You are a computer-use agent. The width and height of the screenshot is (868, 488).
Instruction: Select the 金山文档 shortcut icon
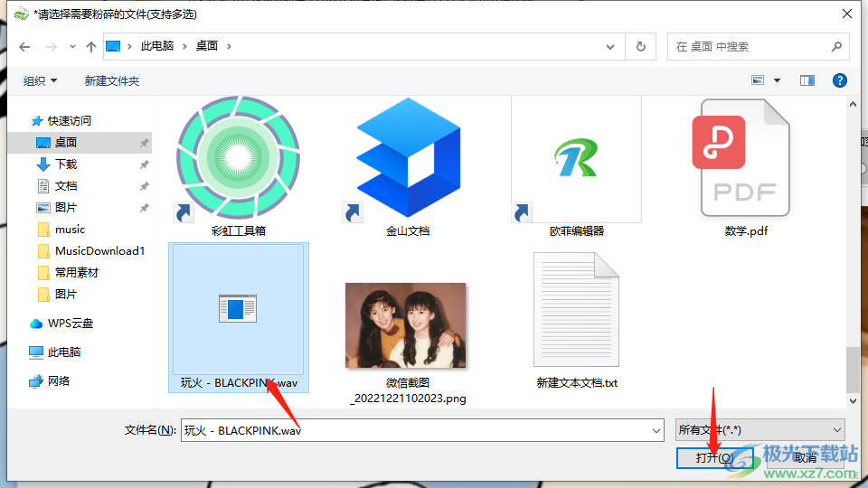pyautogui.click(x=408, y=157)
